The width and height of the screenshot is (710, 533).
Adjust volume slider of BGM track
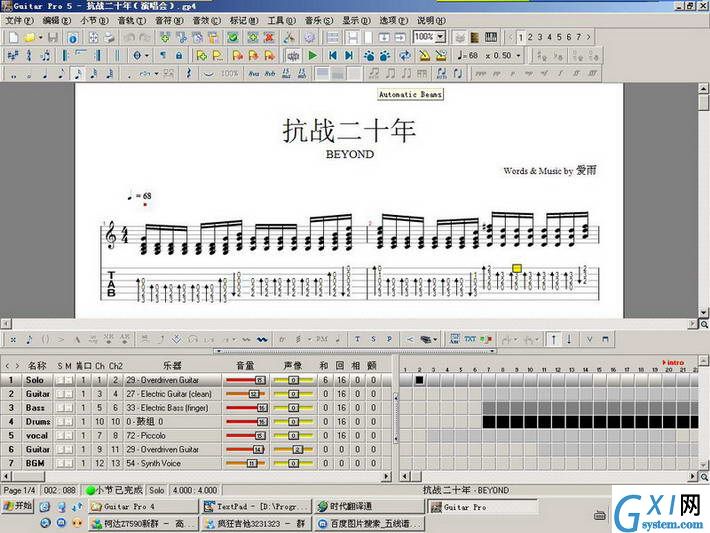click(247, 463)
